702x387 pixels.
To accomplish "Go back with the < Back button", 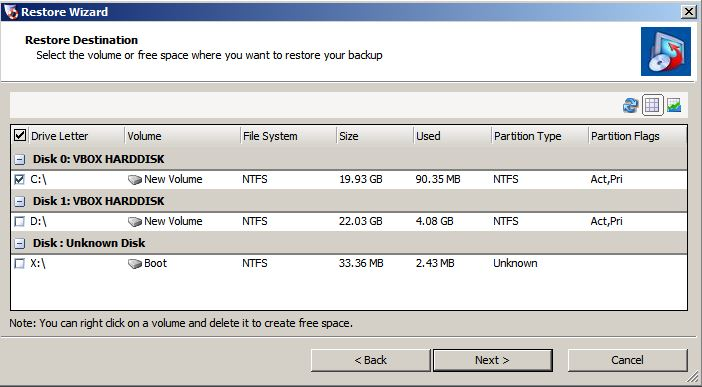I will [x=370, y=360].
